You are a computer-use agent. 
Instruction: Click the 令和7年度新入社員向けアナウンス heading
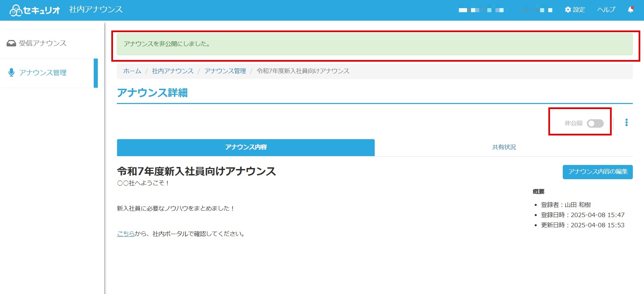(x=196, y=171)
